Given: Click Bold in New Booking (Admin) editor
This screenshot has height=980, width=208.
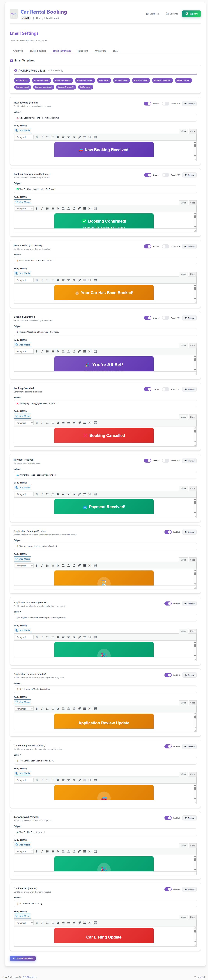Looking at the screenshot, I should (37, 137).
